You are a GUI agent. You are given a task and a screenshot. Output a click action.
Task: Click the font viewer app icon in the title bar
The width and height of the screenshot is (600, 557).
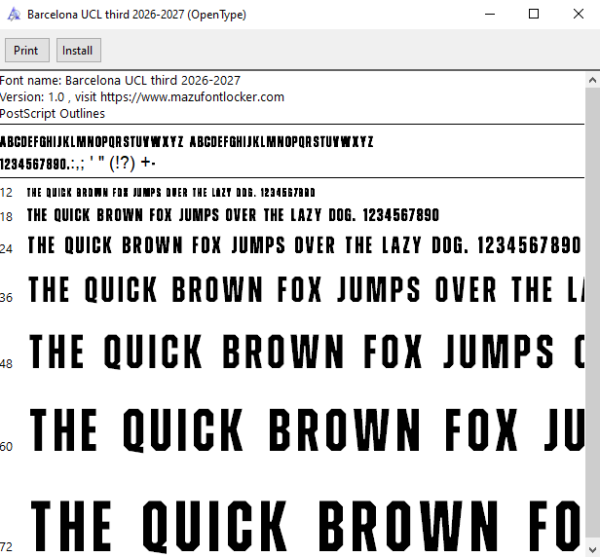[x=14, y=15]
